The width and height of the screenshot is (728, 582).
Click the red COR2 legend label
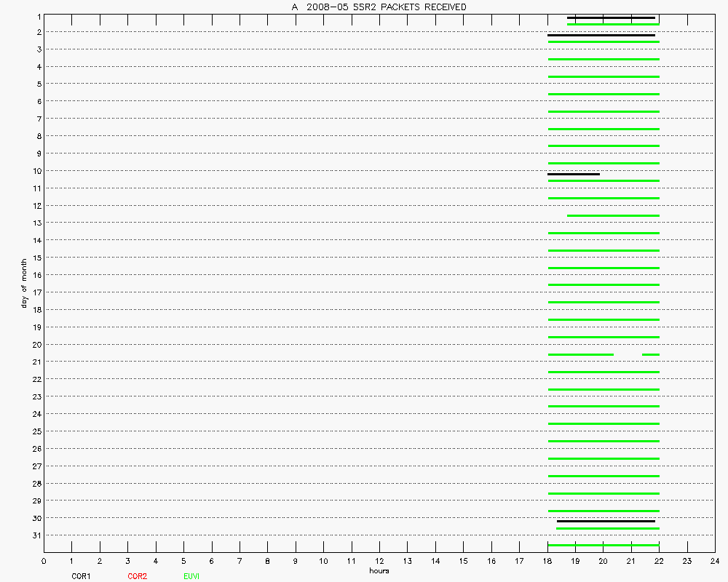pyautogui.click(x=137, y=576)
